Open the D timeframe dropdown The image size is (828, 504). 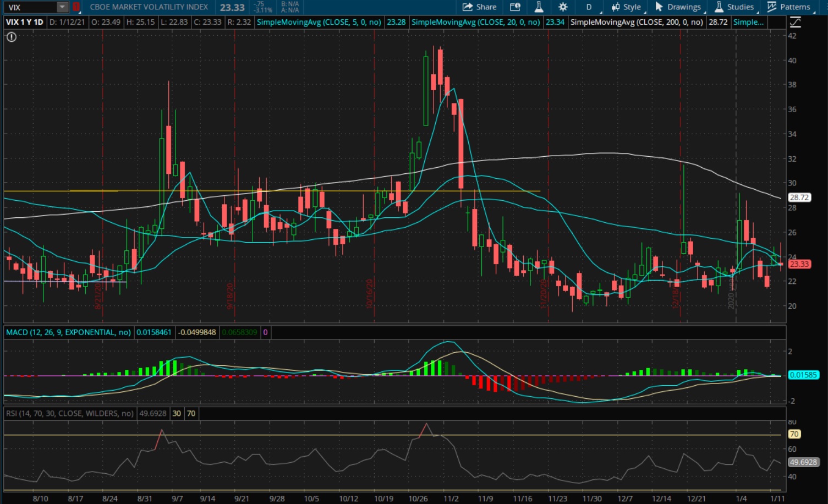point(589,7)
